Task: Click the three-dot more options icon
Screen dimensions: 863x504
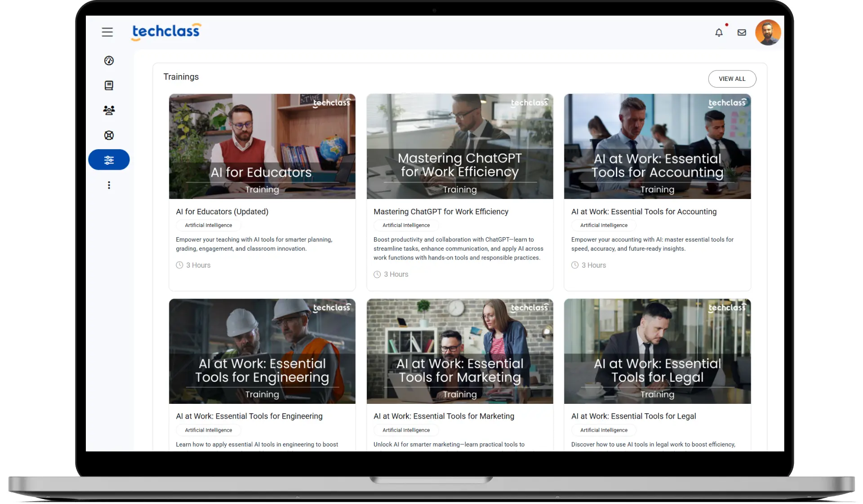Action: [x=109, y=185]
